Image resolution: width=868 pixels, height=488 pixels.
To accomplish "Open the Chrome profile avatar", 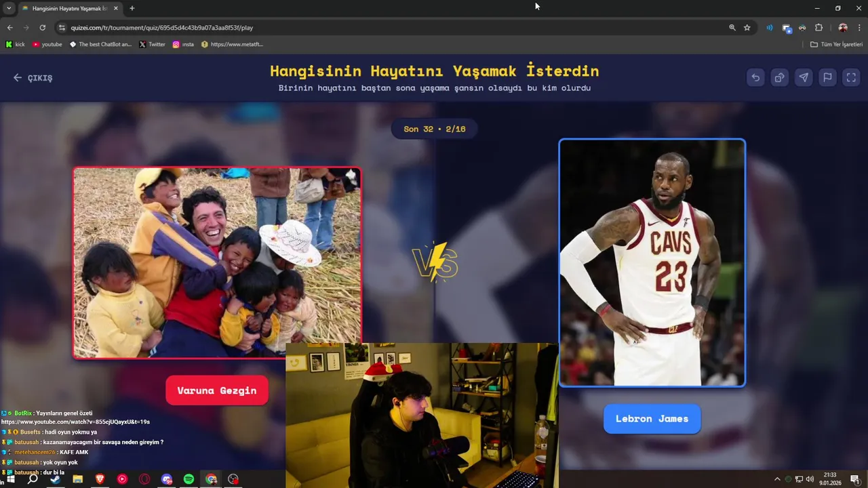I will pos(843,28).
